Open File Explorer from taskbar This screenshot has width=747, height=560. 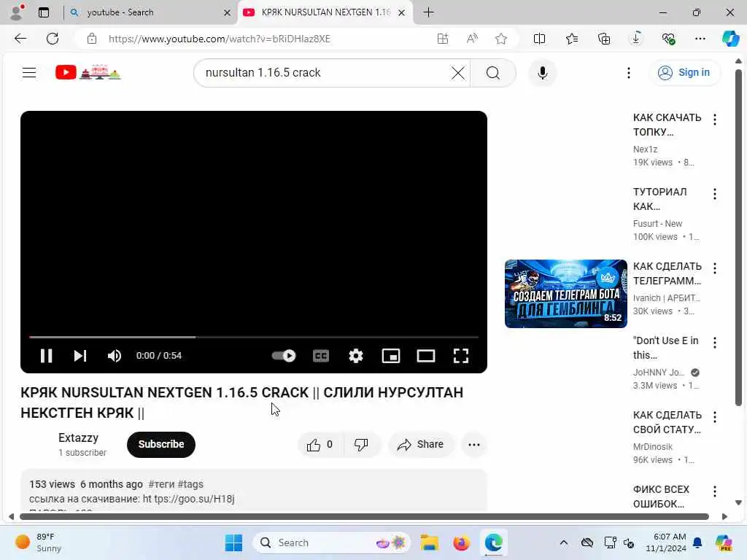[429, 542]
